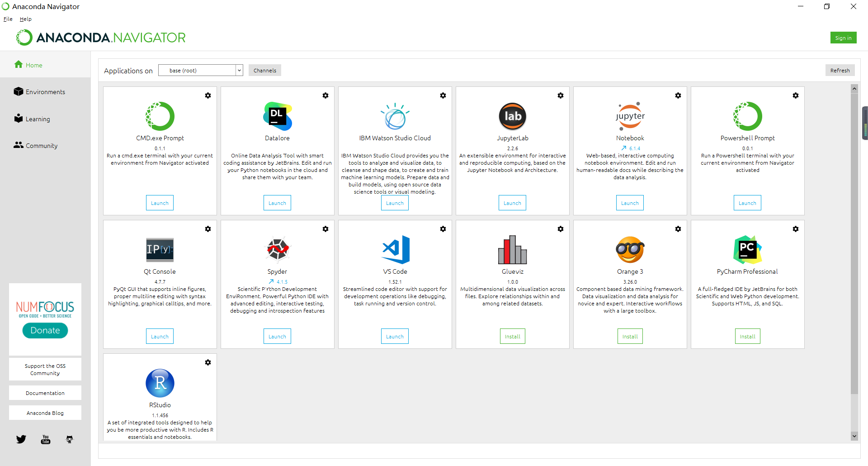
Task: Click scrollbar up arrow in applications list
Action: tap(854, 89)
